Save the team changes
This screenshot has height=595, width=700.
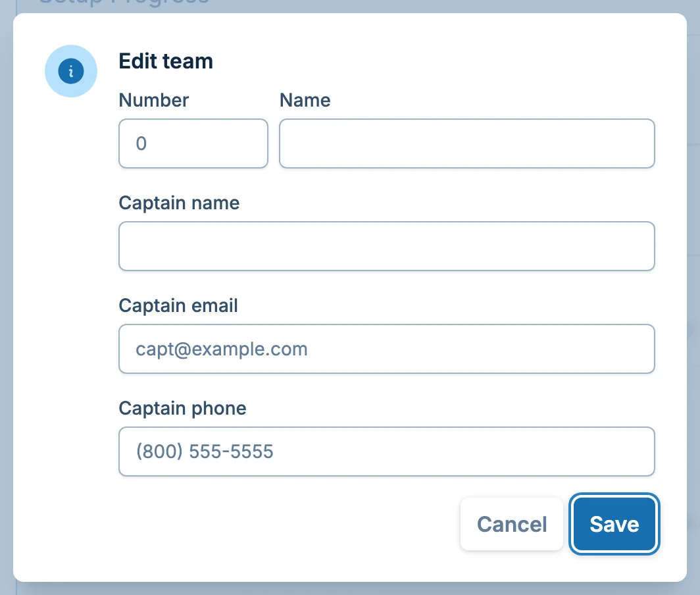pyautogui.click(x=614, y=524)
